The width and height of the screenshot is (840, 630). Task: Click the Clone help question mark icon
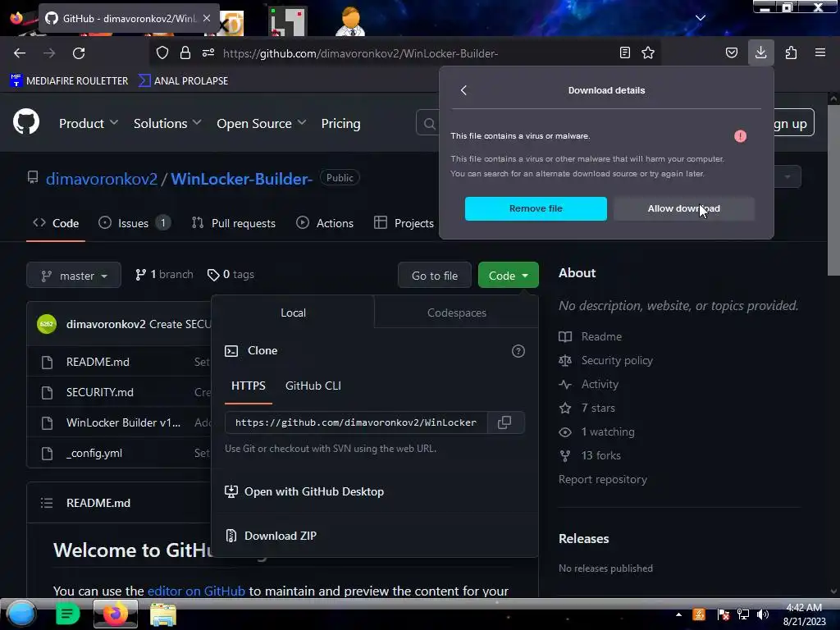pos(518,351)
